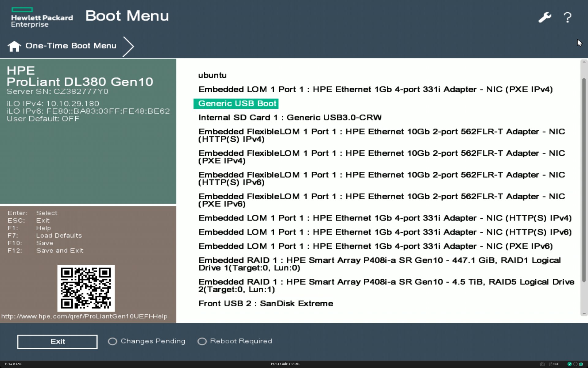
Task: Select Embedded LOM 331i PXE IPv6 entry
Action: pos(375,246)
